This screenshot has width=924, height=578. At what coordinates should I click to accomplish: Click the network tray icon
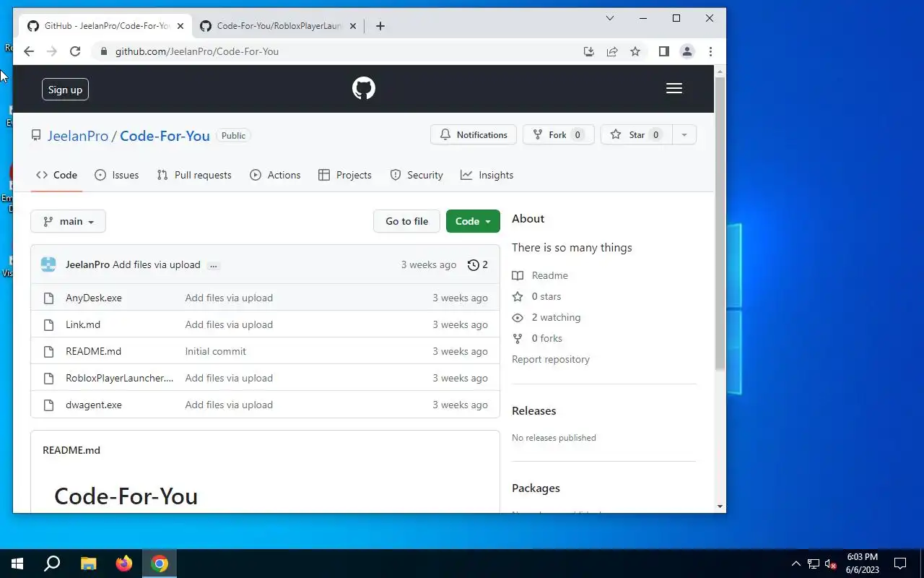(x=814, y=564)
